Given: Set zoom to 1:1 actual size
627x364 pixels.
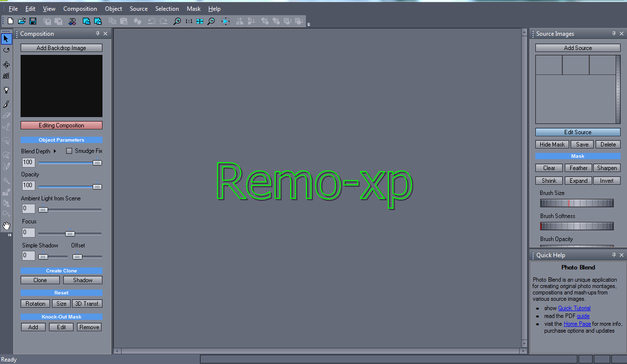Looking at the screenshot, I should click(189, 21).
